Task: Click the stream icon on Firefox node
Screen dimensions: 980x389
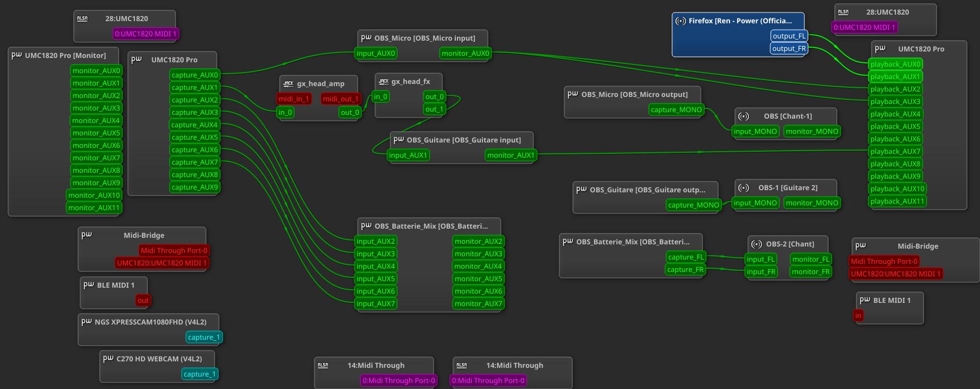Action: [x=681, y=21]
